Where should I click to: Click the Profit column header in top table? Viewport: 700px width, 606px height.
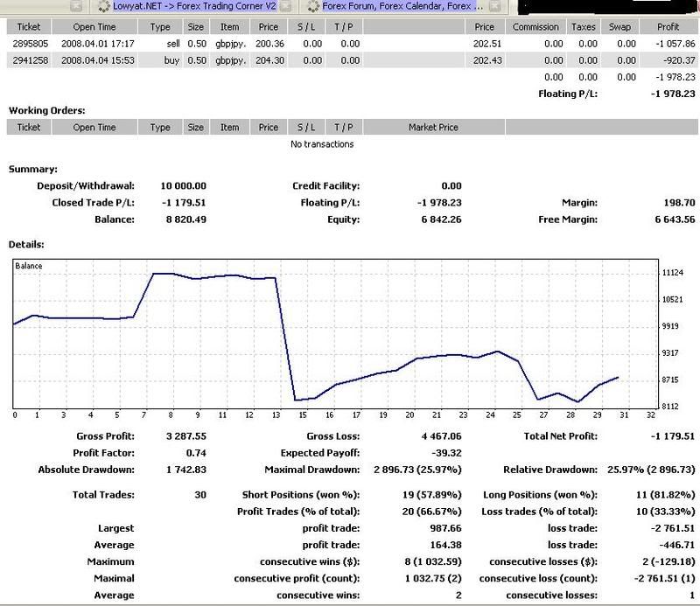tap(670, 27)
